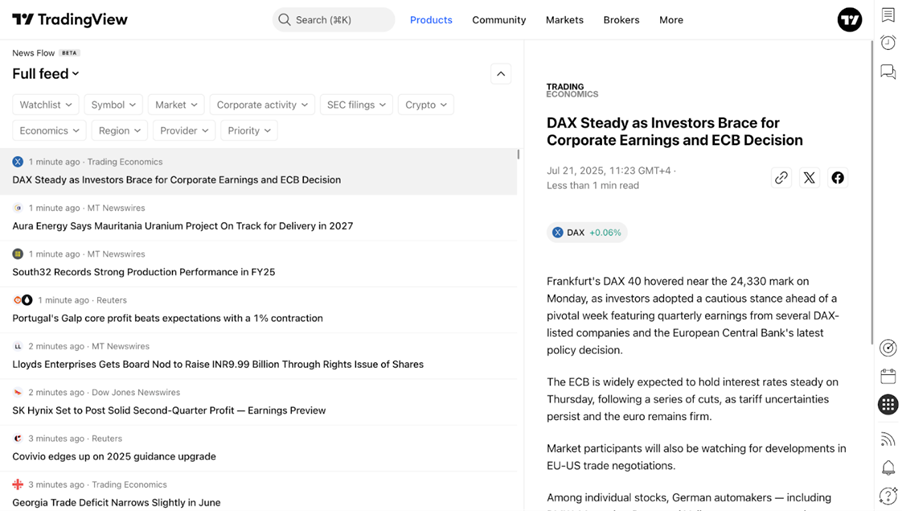Click the article headline about DAX Steady

click(x=674, y=132)
